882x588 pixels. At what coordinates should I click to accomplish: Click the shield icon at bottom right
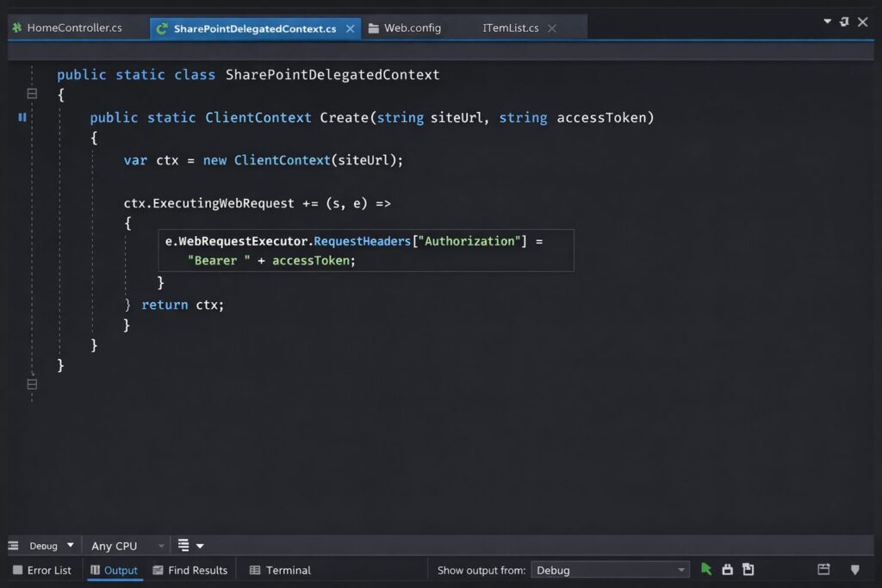pos(854,569)
